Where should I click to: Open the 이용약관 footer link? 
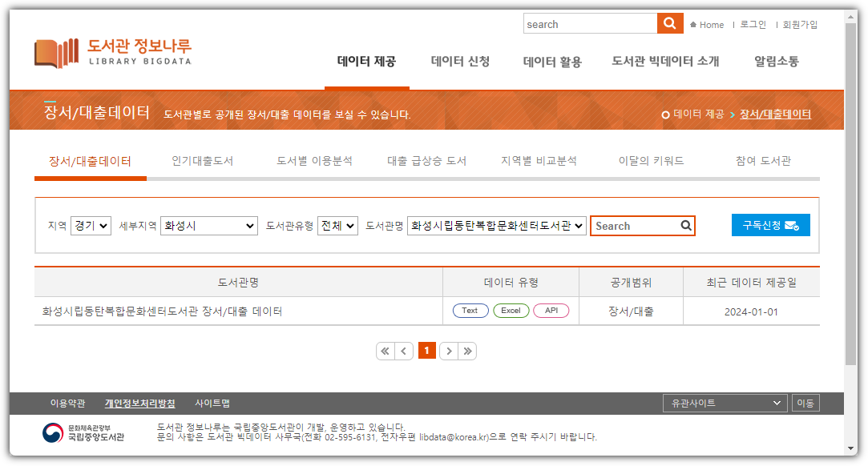coord(67,403)
